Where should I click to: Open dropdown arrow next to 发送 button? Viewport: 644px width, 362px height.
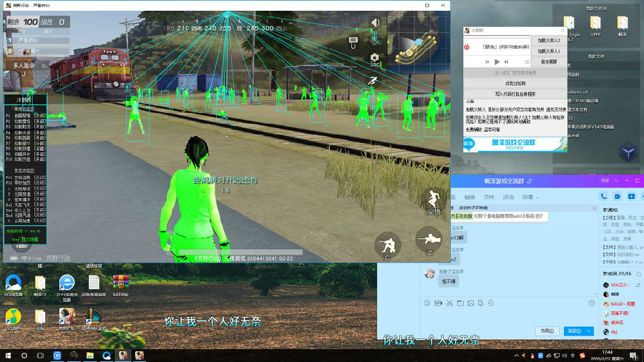tap(588, 331)
